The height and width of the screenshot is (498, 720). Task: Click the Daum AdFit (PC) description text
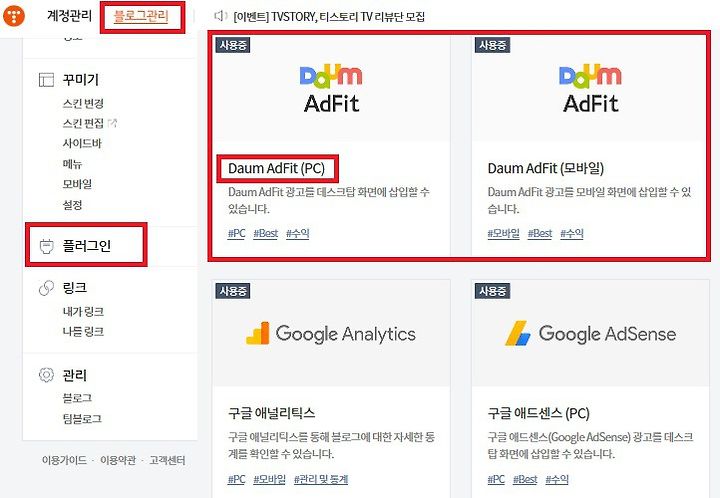pos(329,200)
